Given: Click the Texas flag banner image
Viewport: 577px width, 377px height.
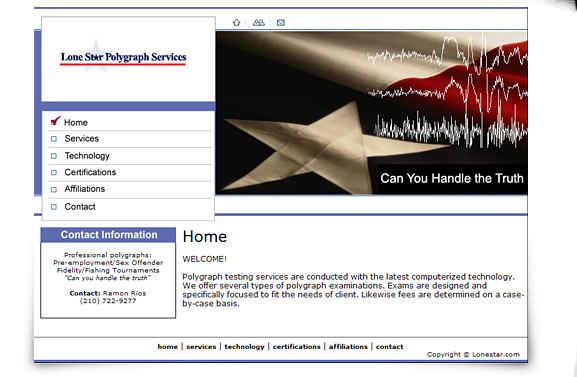Looking at the screenshot, I should (x=372, y=113).
